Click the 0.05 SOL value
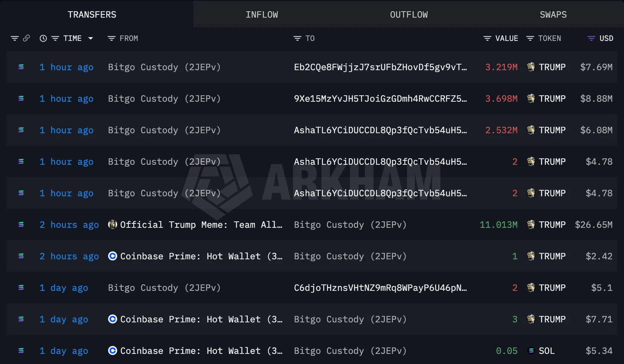Screen dimensions: 624x364 (507, 351)
